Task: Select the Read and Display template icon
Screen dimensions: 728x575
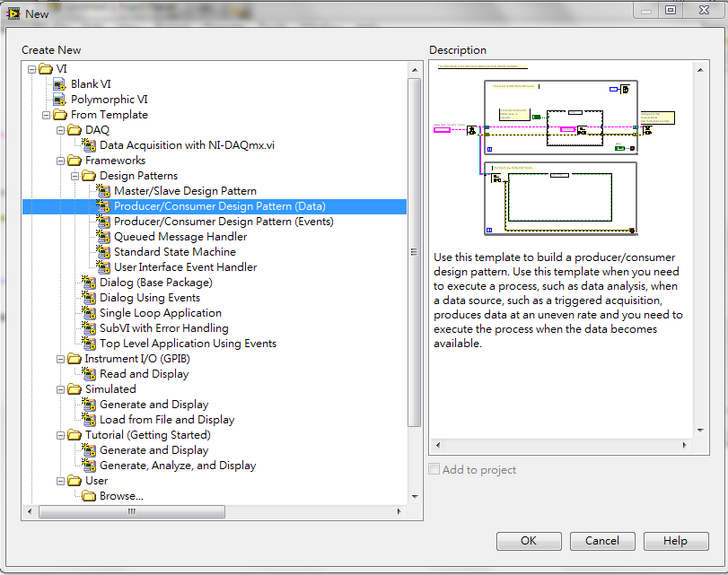Action: (x=88, y=373)
